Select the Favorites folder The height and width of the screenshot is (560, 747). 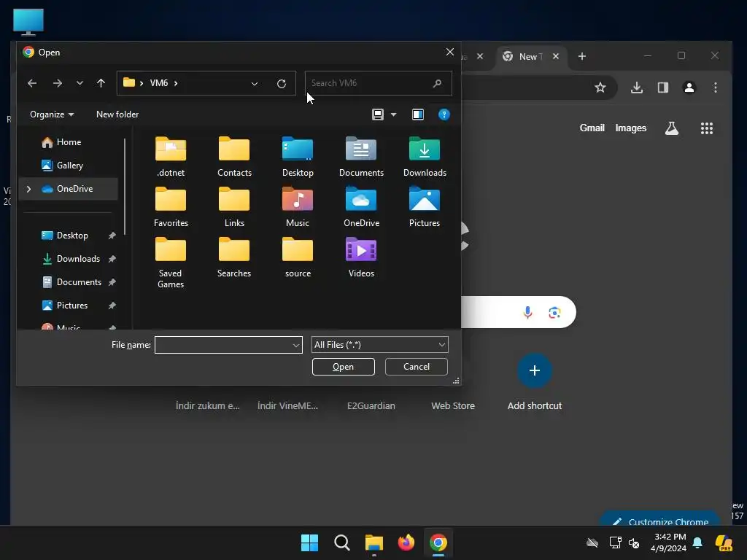click(x=171, y=207)
